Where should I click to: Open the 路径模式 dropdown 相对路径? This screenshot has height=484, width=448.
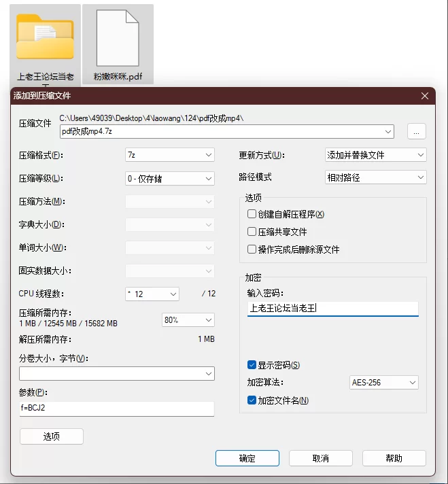click(x=376, y=177)
